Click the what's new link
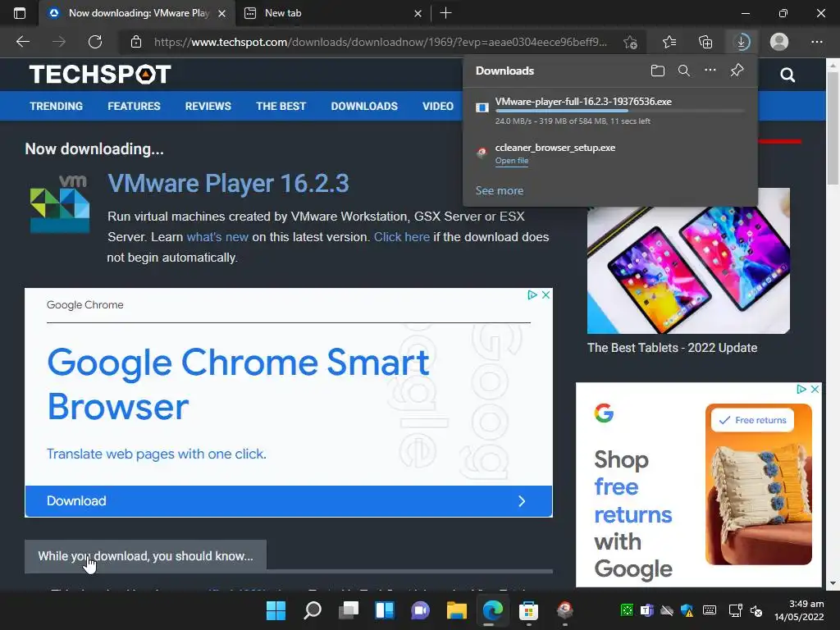 pyautogui.click(x=217, y=237)
